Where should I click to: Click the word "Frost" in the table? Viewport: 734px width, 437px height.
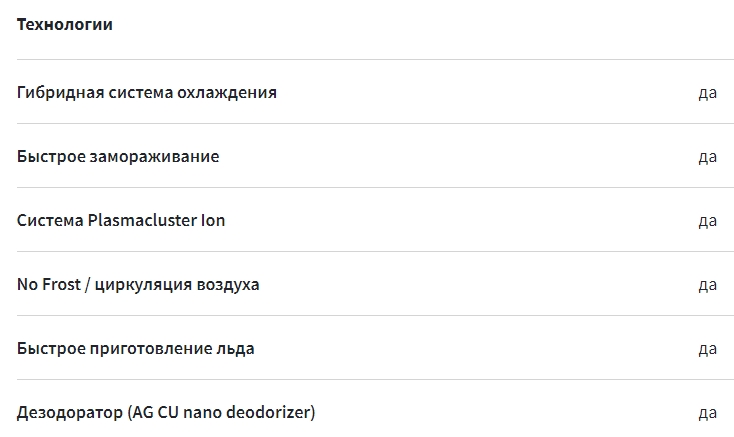[61, 284]
